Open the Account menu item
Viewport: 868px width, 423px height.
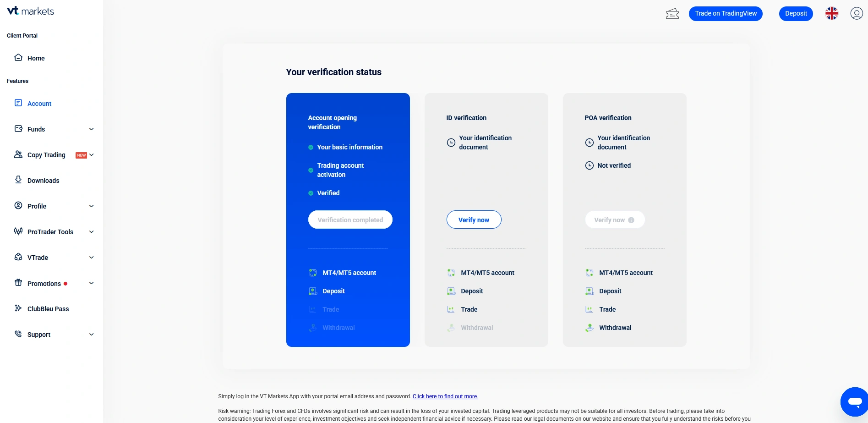(39, 104)
